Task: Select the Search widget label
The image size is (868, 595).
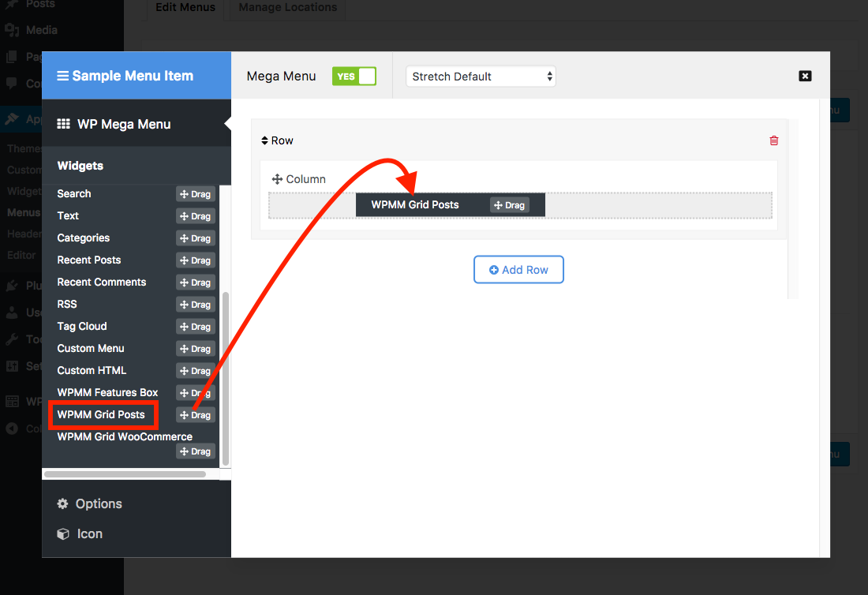Action: (74, 193)
